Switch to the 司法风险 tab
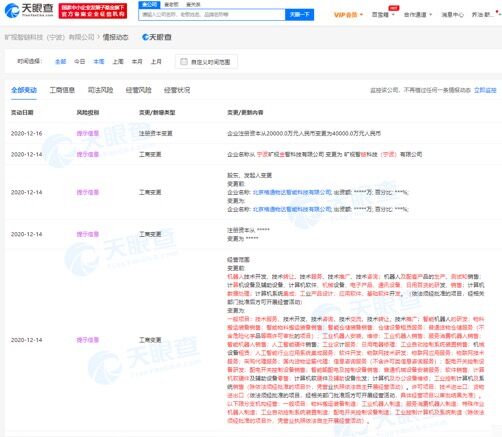This screenshot has width=502, height=437. [x=100, y=90]
